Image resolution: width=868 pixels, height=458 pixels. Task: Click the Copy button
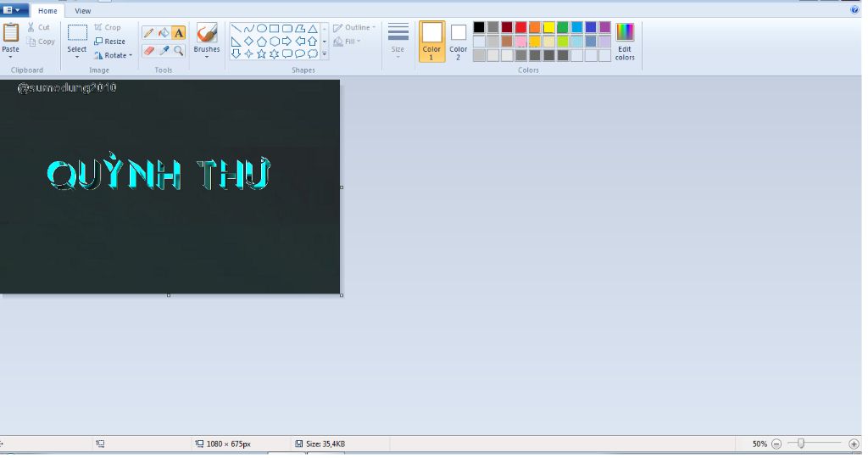click(41, 42)
